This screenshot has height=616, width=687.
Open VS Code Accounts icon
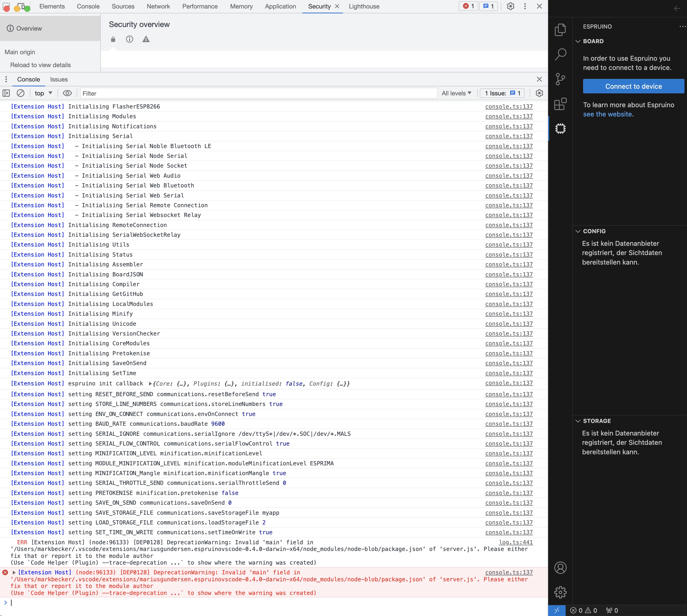pos(561,568)
